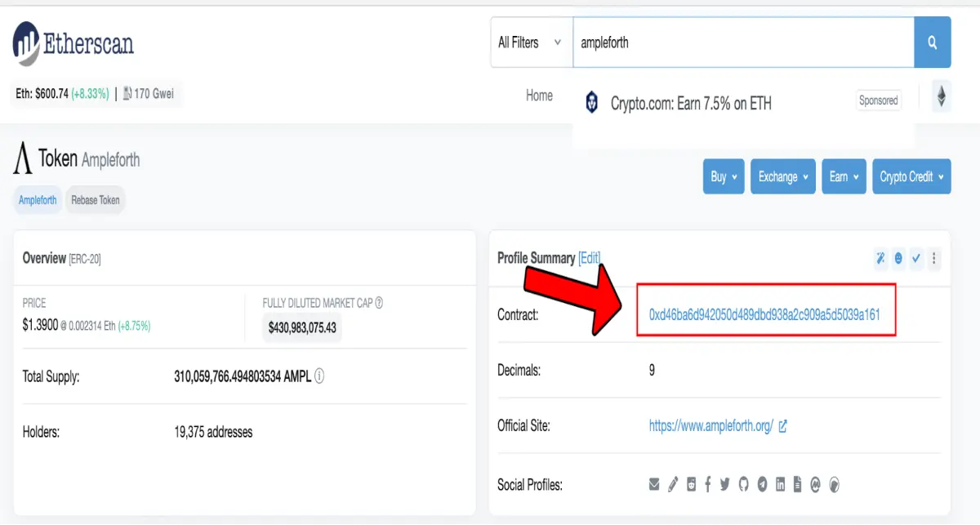Viewport: 980px width, 525px height.
Task: Click the Crypto.com: Earn 7.5% on ETH suggestion
Action: click(x=691, y=104)
